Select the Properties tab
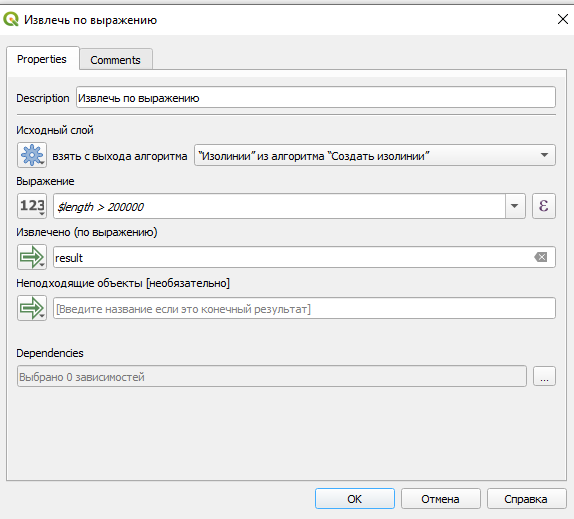574x519 pixels. pyautogui.click(x=42, y=59)
